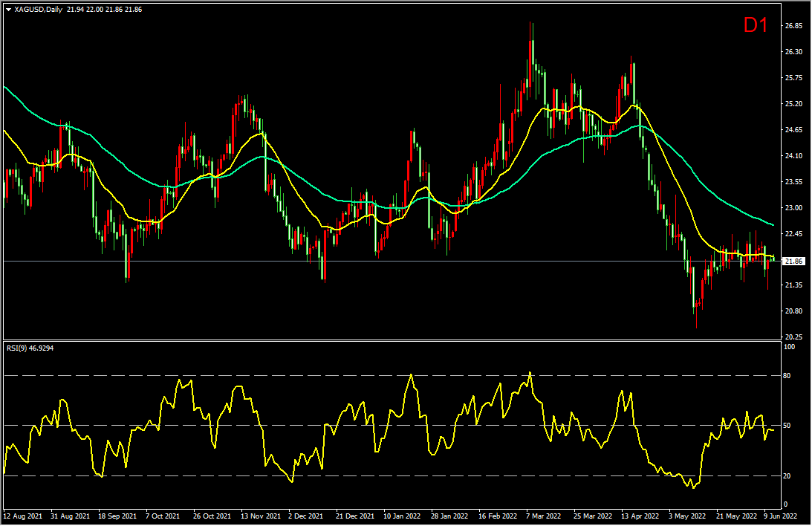Click the 28 Jan 2022 date label

coord(449,516)
